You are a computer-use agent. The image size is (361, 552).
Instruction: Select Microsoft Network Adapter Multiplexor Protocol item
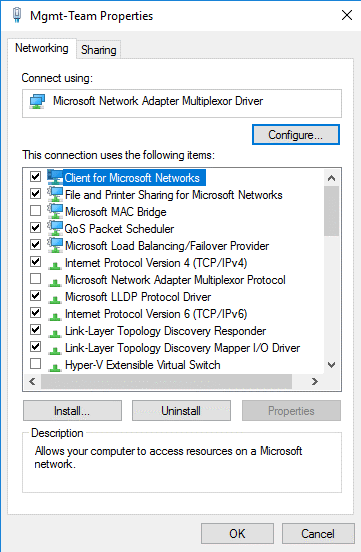[x=175, y=280]
